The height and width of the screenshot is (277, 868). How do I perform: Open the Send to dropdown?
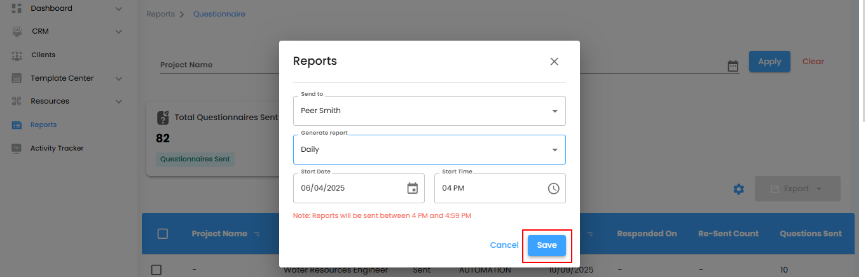[429, 111]
